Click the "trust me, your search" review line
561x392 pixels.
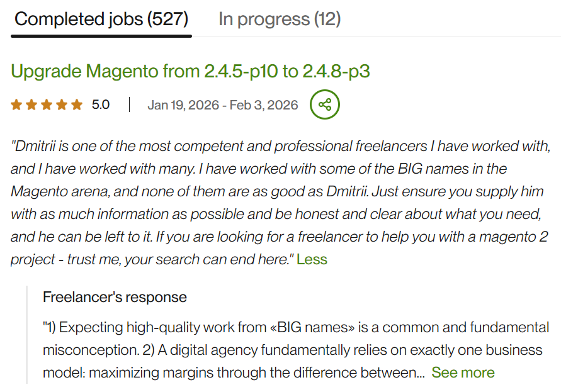[151, 259]
